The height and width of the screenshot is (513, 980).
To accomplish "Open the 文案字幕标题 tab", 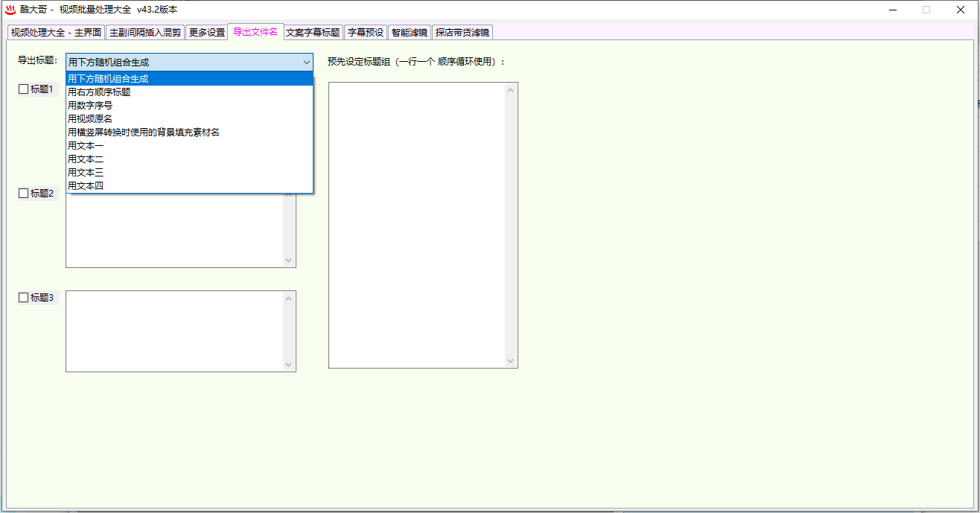I will [313, 33].
